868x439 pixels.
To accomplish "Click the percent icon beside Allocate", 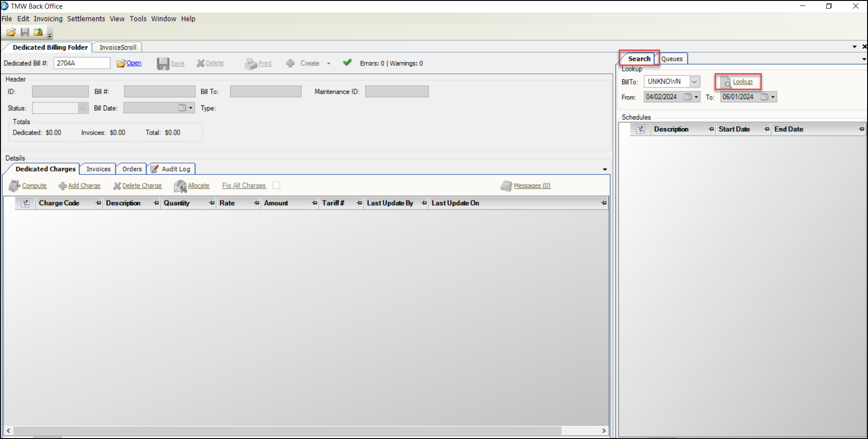I will [x=180, y=186].
